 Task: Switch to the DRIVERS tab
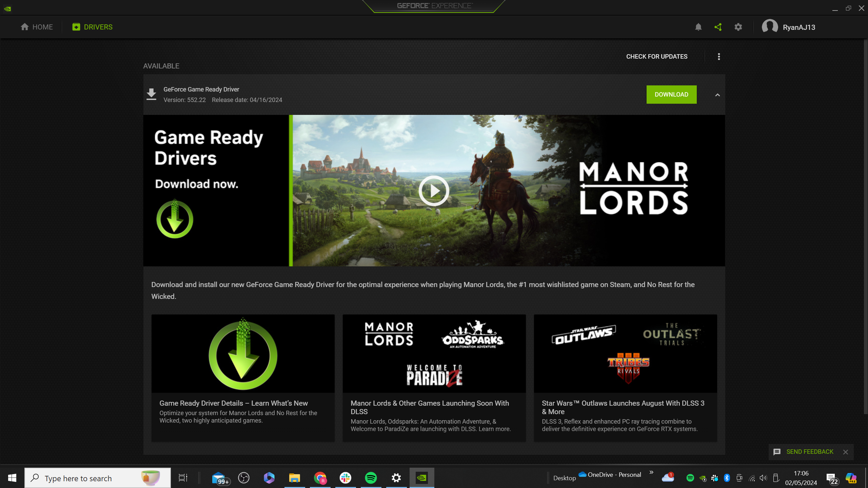(x=92, y=27)
